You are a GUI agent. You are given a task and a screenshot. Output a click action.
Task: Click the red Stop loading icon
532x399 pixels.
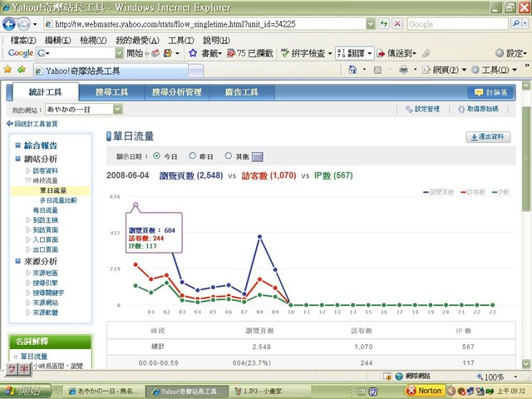[397, 24]
